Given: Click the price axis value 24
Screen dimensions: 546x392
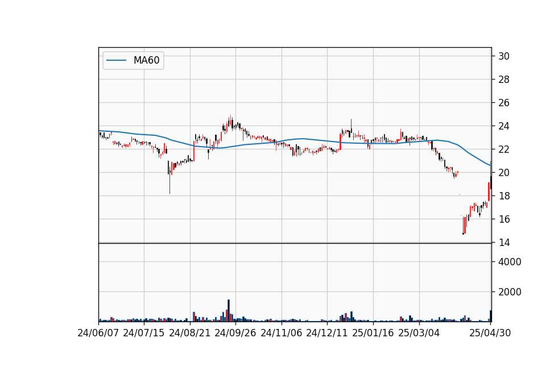Looking at the screenshot, I should [504, 126].
